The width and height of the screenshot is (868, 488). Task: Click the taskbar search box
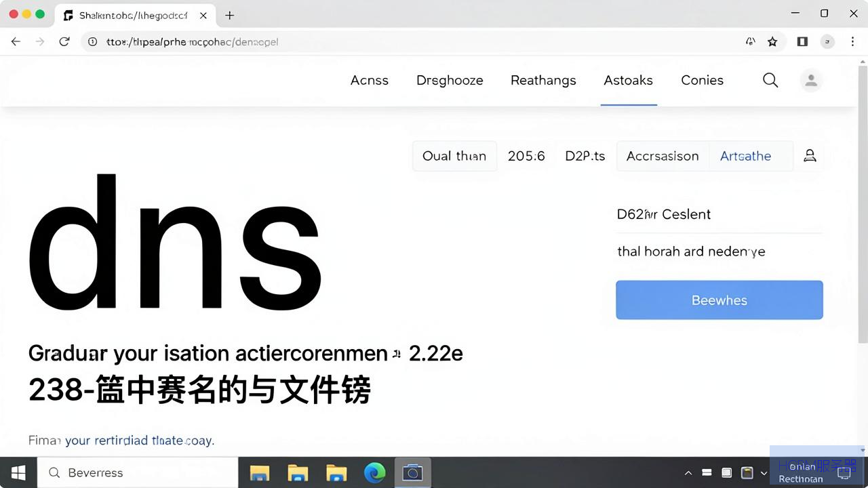point(138,472)
